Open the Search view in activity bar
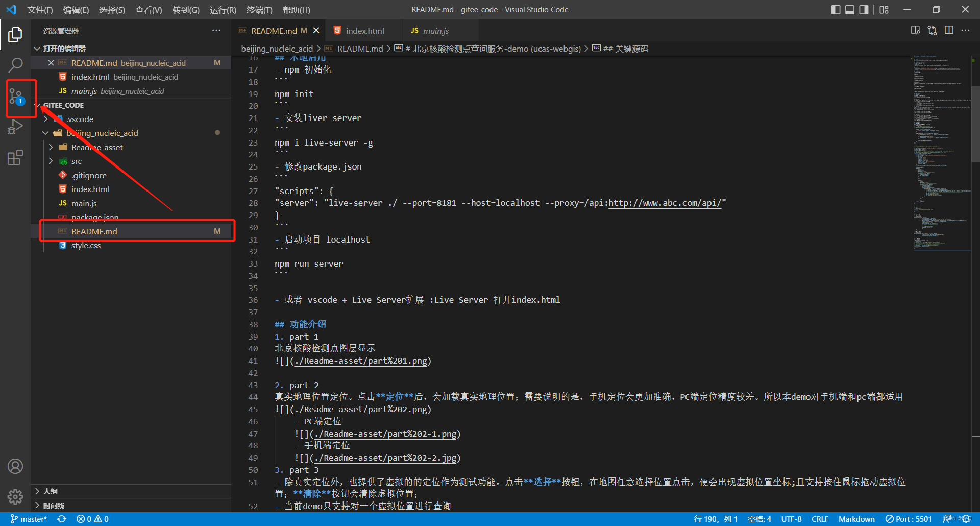This screenshot has height=526, width=980. (15, 65)
